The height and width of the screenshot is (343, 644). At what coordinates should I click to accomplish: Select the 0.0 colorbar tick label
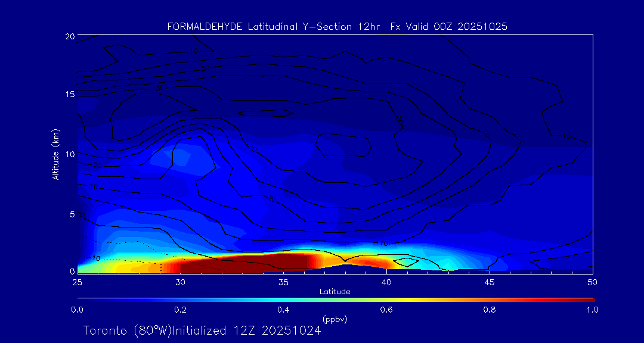point(77,310)
